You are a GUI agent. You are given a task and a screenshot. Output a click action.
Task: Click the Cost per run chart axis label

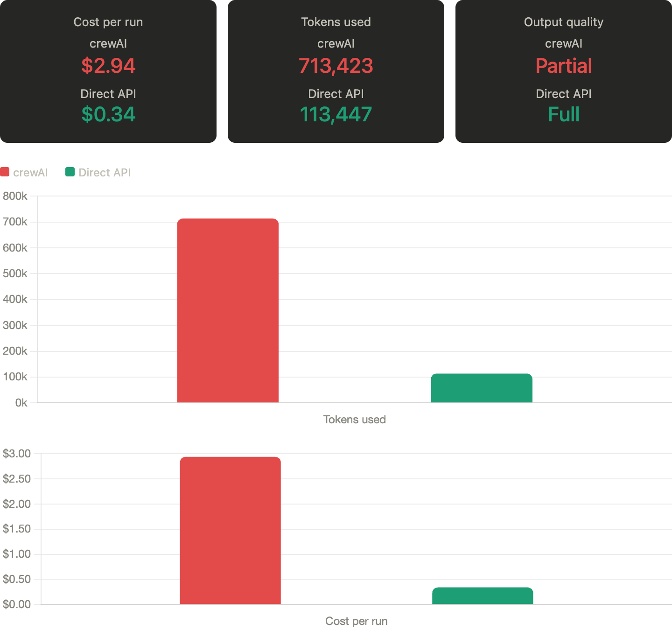click(356, 621)
